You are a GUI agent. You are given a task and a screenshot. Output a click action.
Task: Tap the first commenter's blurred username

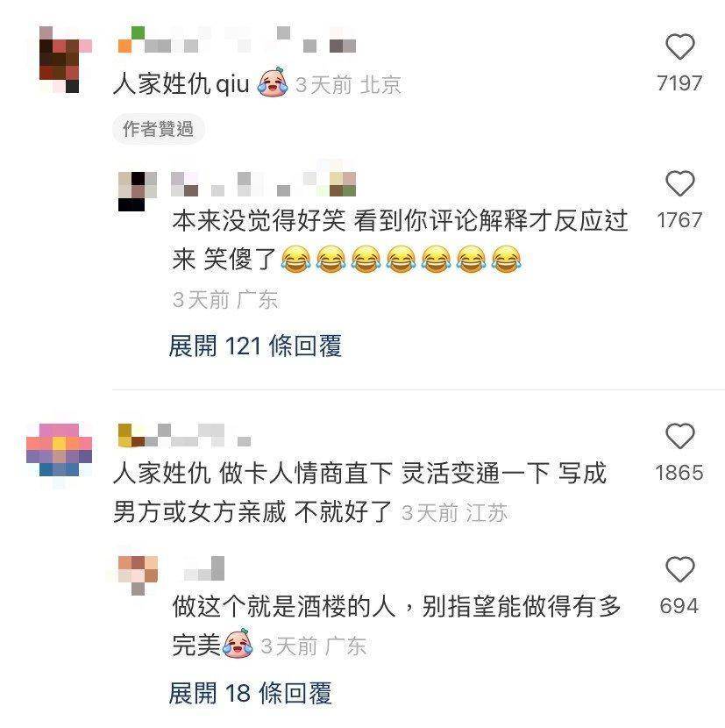[237, 39]
